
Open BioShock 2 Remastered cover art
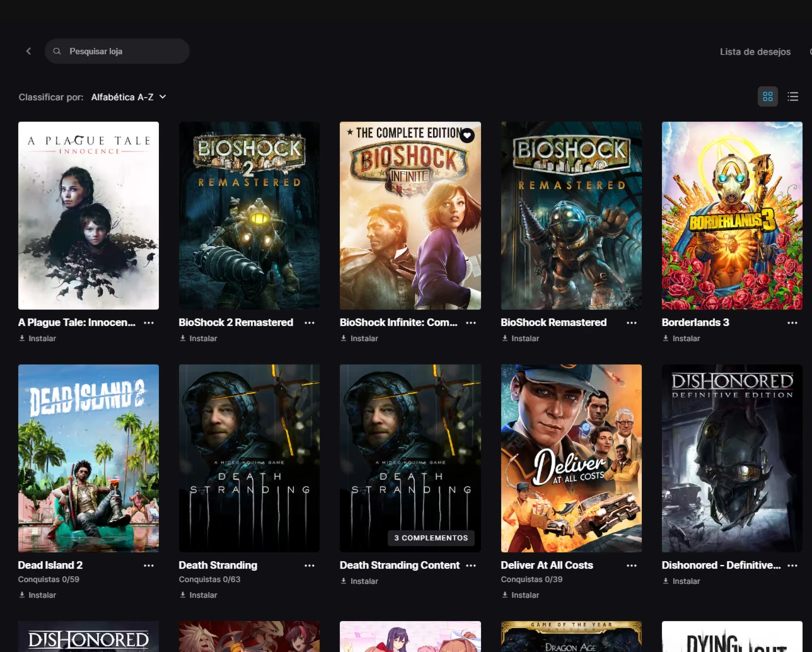pyautogui.click(x=249, y=216)
